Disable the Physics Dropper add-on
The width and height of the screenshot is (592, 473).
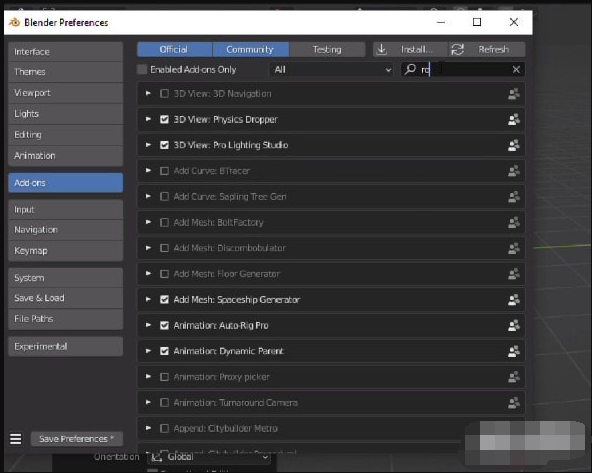[164, 120]
